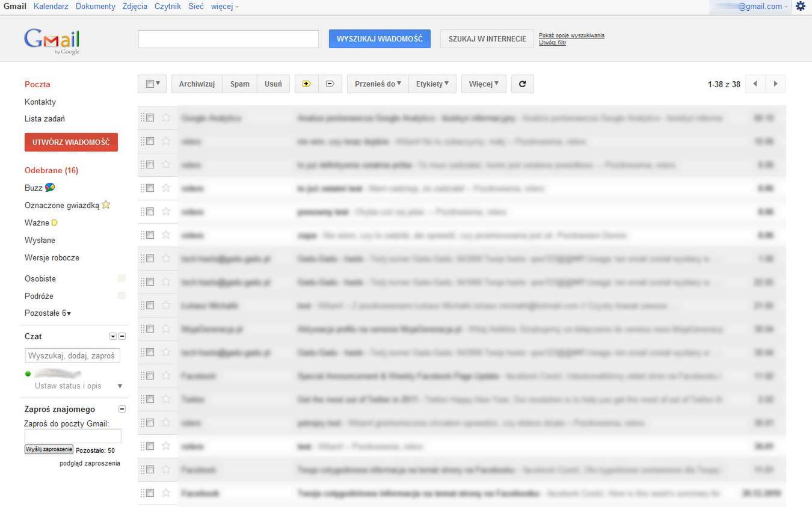
Task: Grab the drag handle of the Twitter row
Action: tap(143, 399)
